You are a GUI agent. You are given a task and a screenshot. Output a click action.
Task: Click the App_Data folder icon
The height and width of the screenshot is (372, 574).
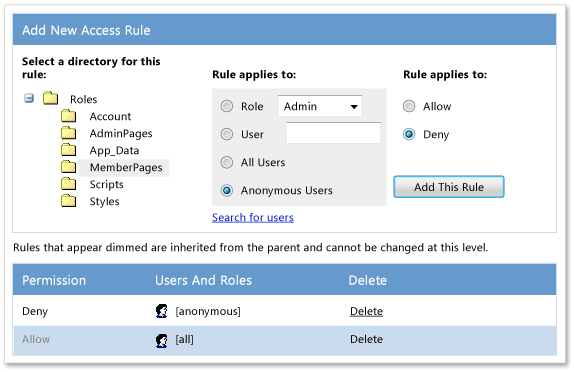[x=68, y=150]
